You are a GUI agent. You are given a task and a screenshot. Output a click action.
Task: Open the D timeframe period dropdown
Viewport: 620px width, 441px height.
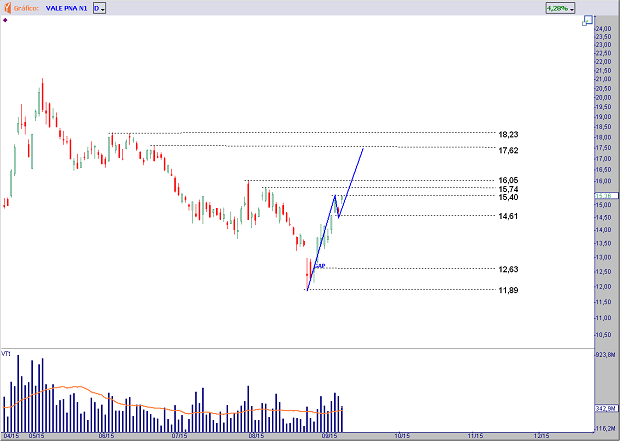pos(100,8)
